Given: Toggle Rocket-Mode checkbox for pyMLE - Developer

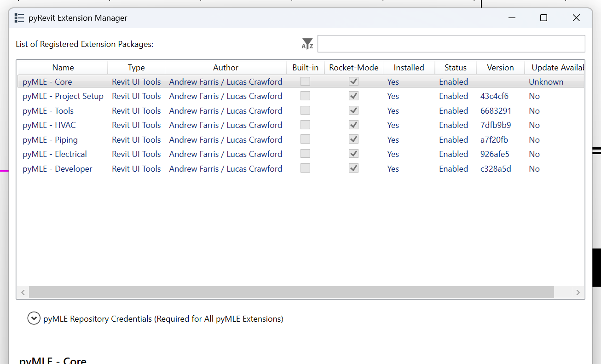Looking at the screenshot, I should pyautogui.click(x=353, y=168).
